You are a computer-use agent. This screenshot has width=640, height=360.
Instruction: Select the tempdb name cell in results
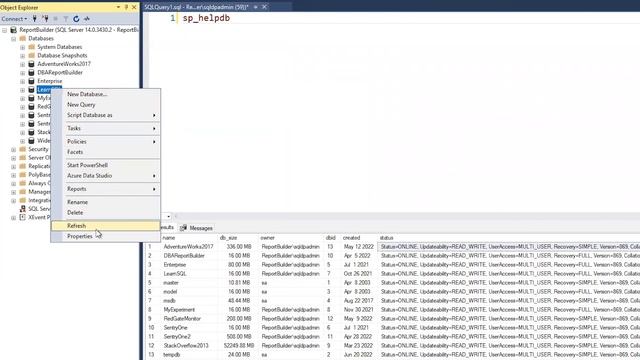[189, 355]
